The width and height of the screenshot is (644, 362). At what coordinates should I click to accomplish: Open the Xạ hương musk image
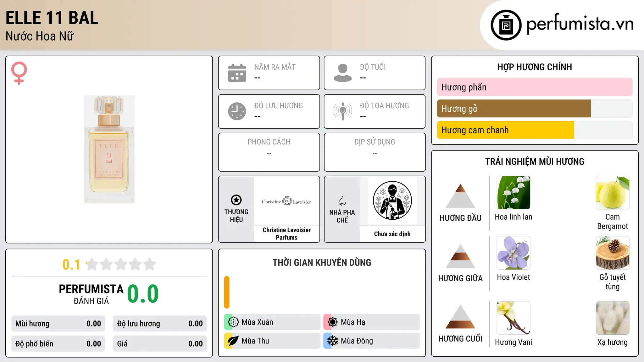(613, 318)
